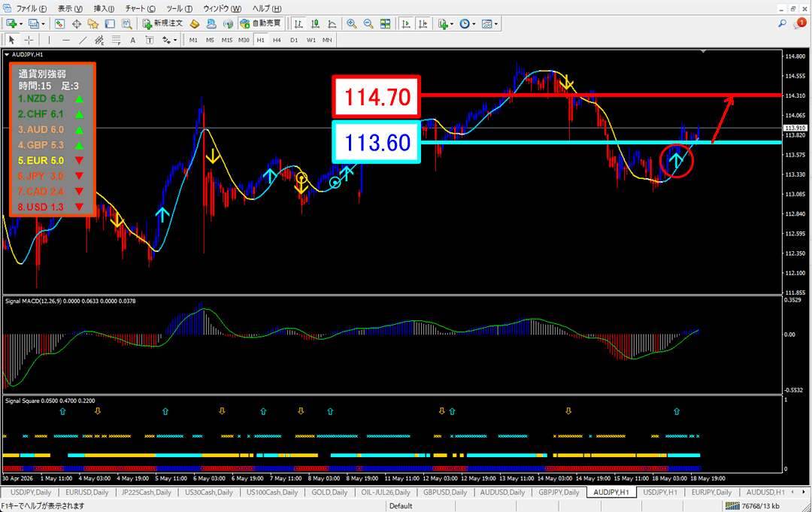The height and width of the screenshot is (512, 812).
Task: Open the notification bubble with red badge
Action: 799,24
